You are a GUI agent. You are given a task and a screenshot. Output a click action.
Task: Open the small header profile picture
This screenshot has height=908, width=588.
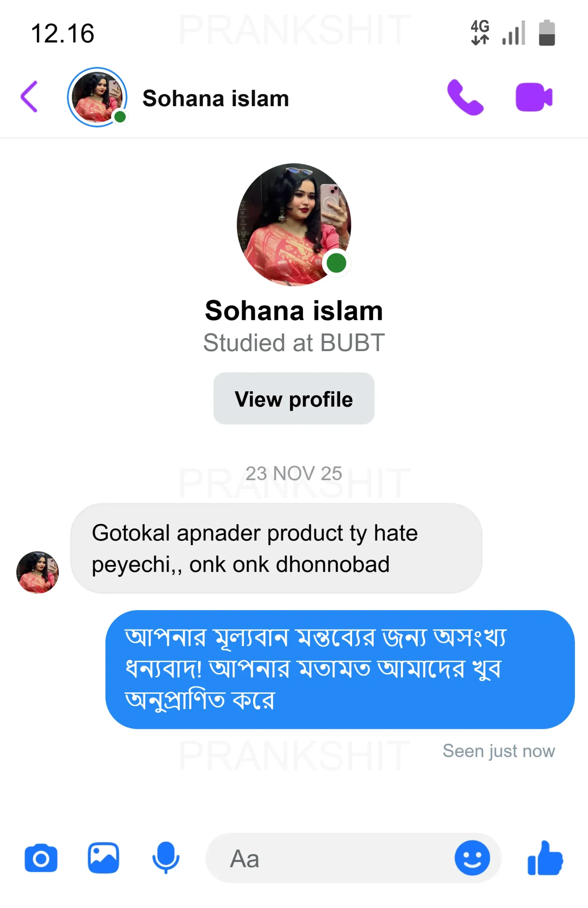(x=97, y=97)
